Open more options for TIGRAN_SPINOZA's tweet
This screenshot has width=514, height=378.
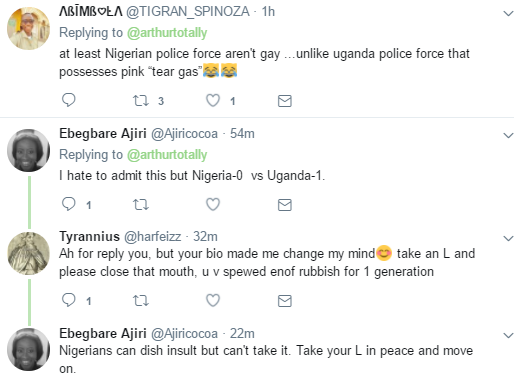tap(508, 13)
